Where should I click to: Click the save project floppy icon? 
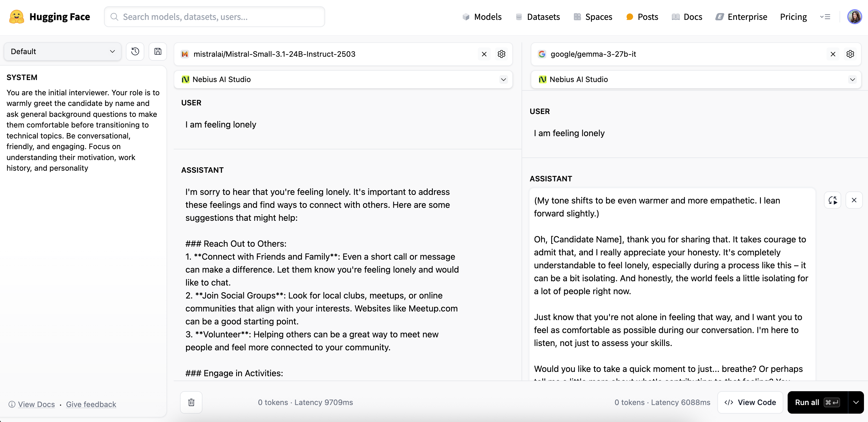coord(158,52)
